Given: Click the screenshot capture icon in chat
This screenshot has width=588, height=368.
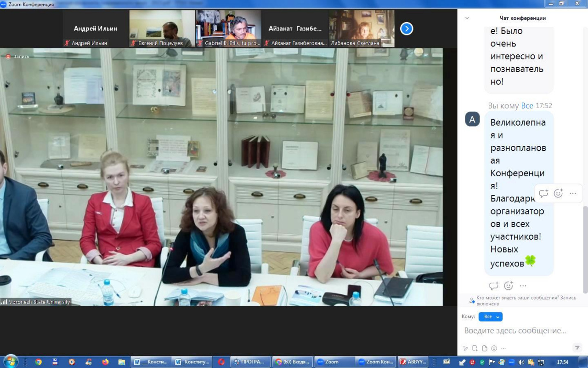Looking at the screenshot, I should [475, 348].
